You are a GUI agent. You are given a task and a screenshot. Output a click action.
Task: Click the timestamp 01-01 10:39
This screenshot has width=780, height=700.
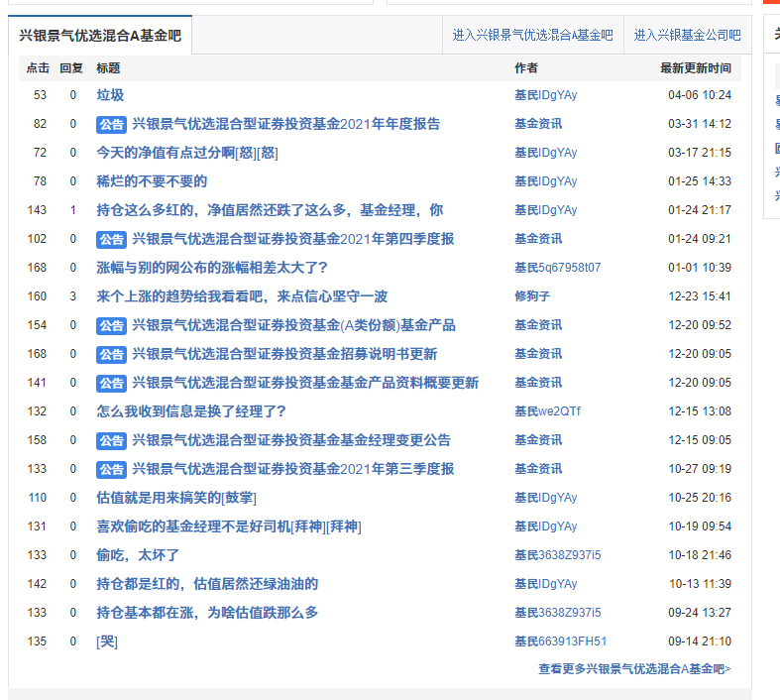(x=700, y=268)
